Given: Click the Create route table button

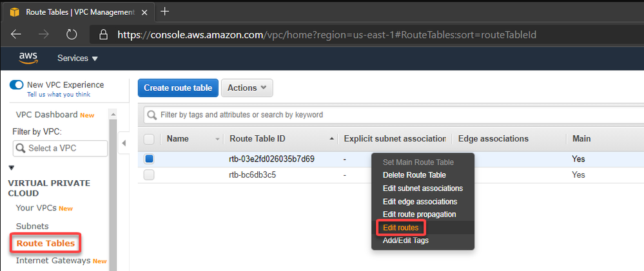Looking at the screenshot, I should point(178,88).
